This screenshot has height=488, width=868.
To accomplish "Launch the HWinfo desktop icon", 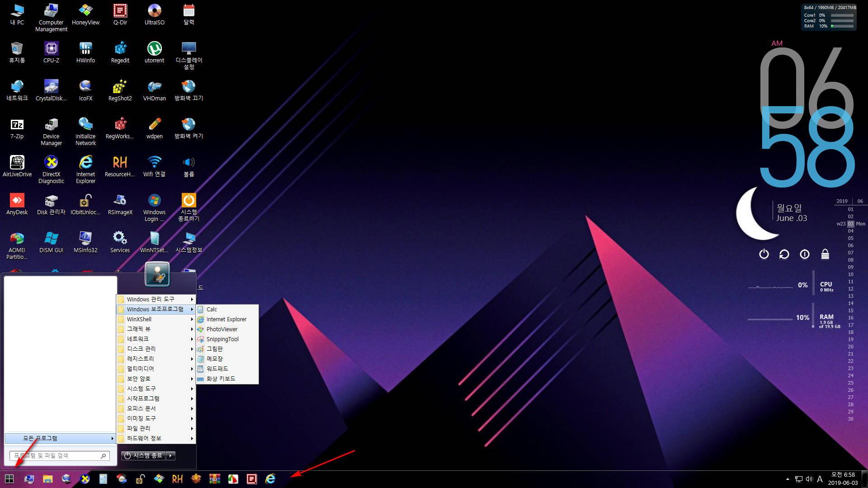I will point(85,52).
